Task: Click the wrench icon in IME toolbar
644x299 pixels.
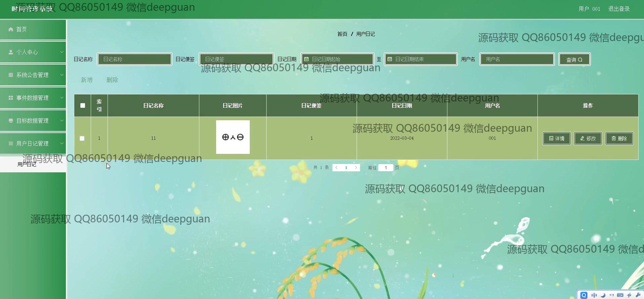Action: [638, 295]
